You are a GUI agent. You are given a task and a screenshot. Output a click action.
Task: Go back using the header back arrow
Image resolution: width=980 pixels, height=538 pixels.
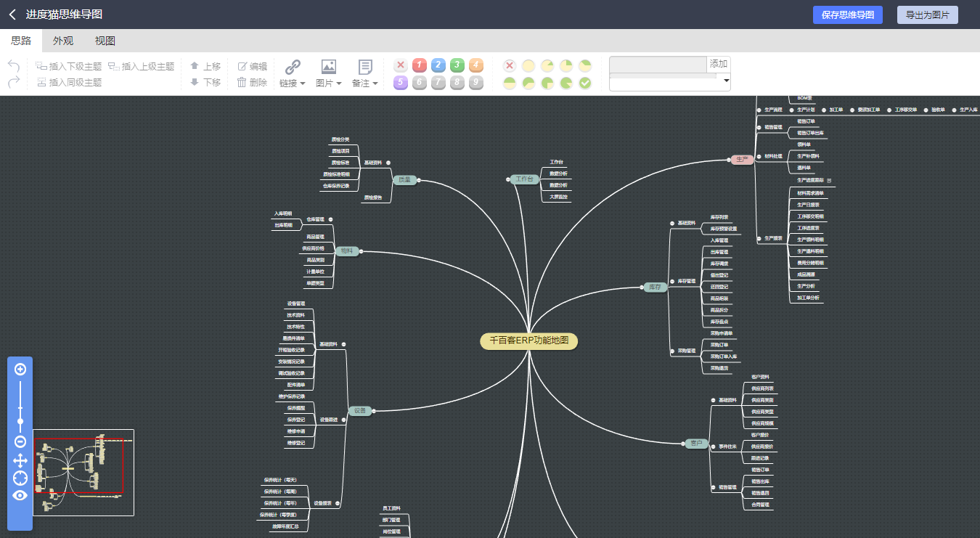pyautogui.click(x=12, y=15)
